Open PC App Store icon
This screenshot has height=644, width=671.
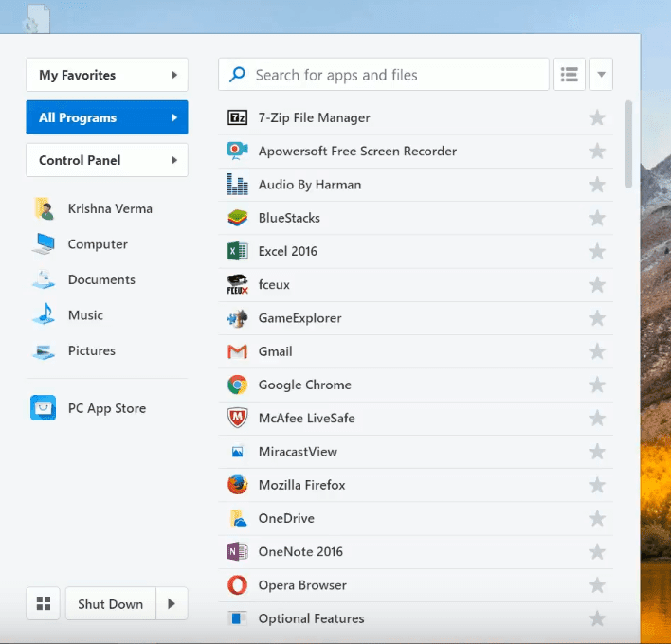pyautogui.click(x=43, y=408)
